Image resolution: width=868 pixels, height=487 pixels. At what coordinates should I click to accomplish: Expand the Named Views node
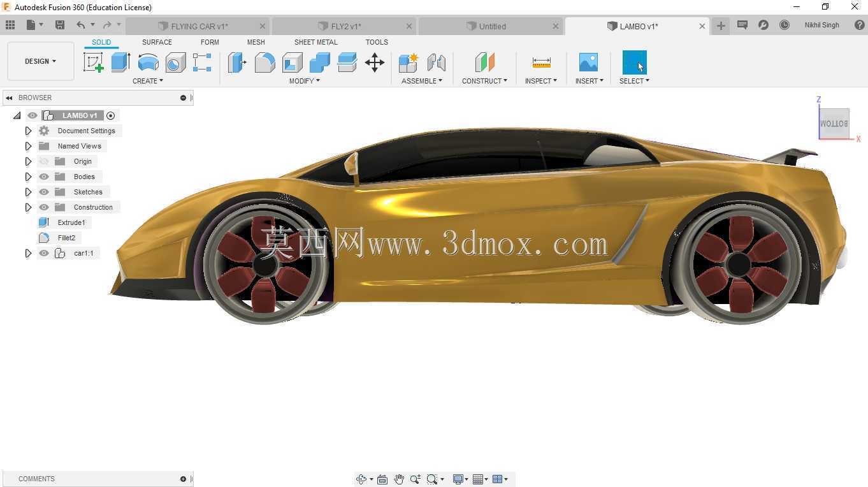[28, 146]
